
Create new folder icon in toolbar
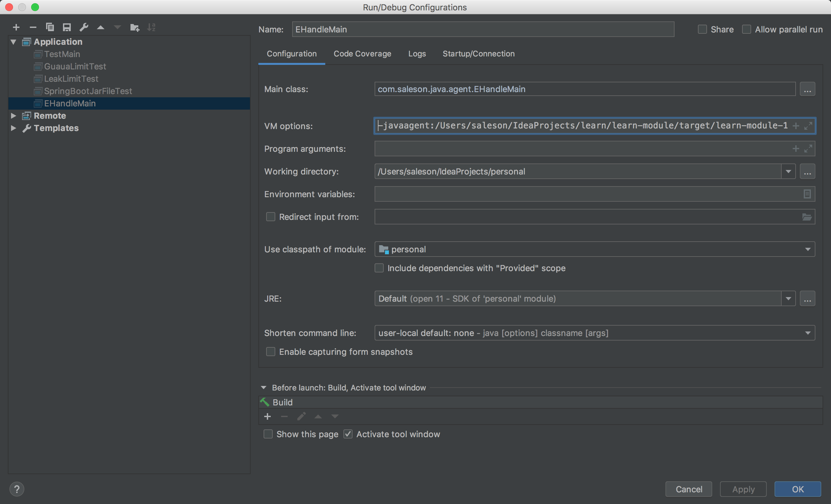135,27
